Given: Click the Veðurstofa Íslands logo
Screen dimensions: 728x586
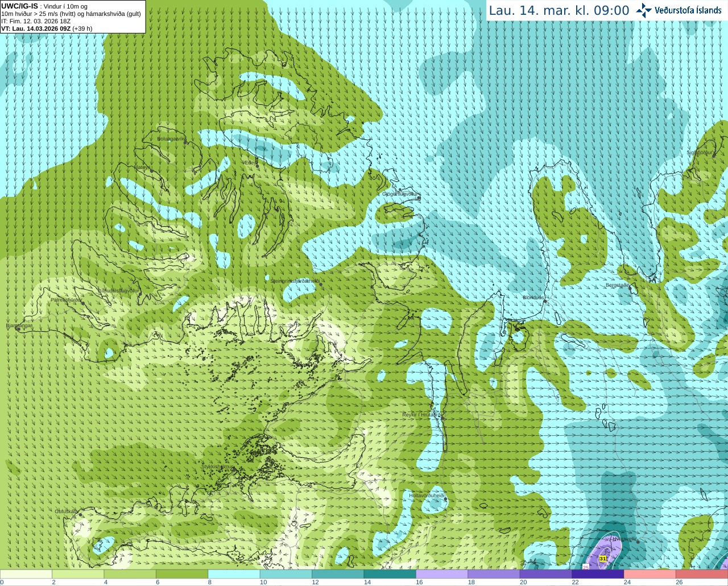Looking at the screenshot, I should click(x=679, y=10).
